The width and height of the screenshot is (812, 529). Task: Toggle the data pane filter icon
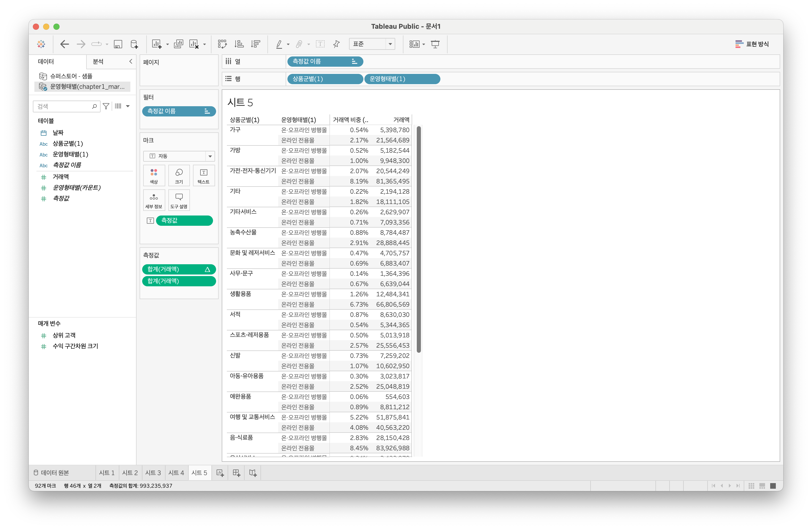pyautogui.click(x=106, y=106)
